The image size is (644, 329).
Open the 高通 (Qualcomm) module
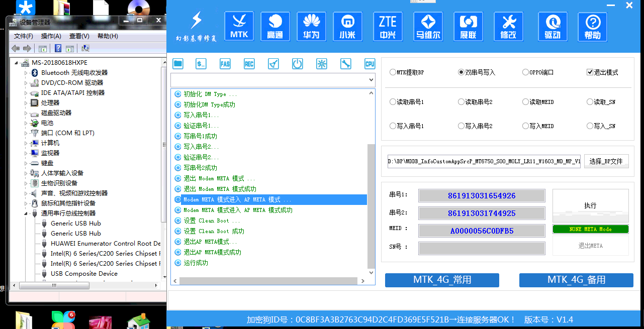[x=275, y=26]
